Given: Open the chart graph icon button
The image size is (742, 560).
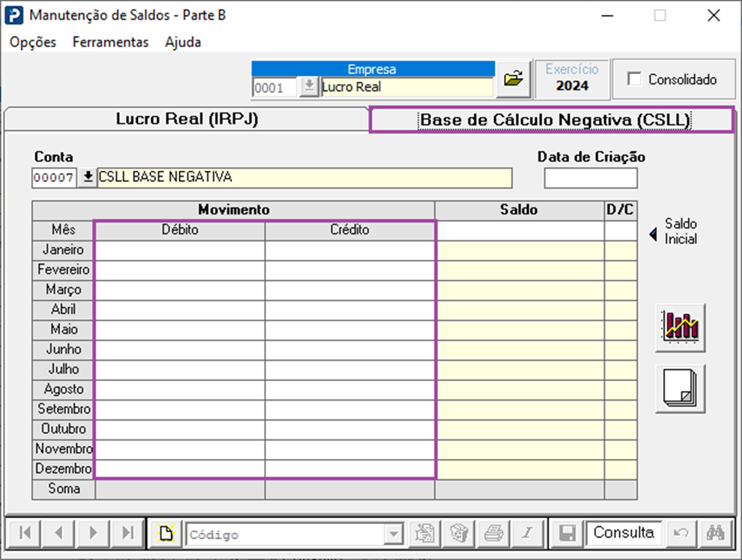Looking at the screenshot, I should click(681, 328).
